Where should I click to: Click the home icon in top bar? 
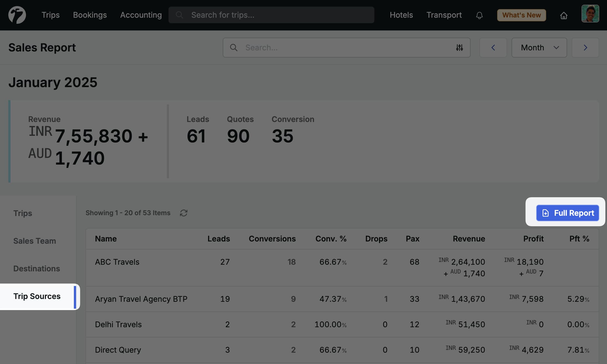point(564,16)
